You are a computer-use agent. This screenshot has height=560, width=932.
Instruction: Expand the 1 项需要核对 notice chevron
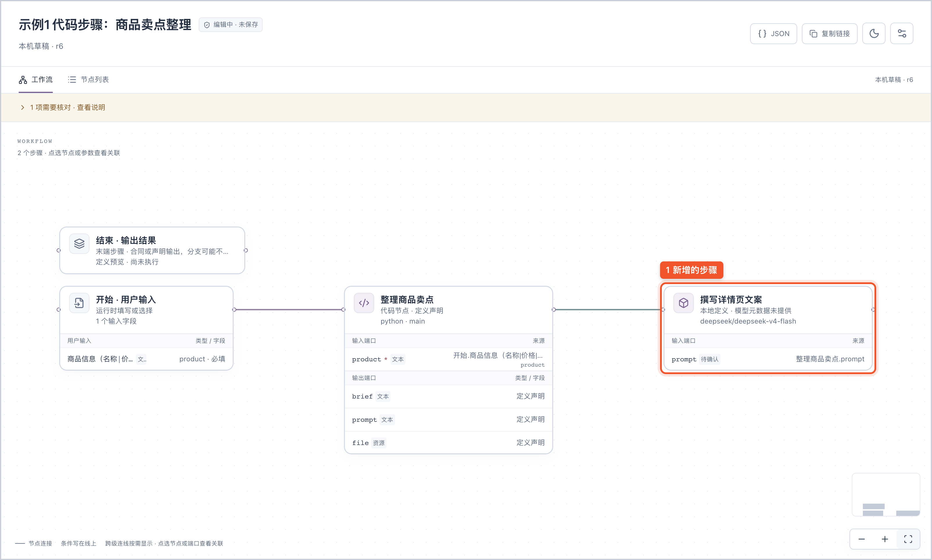coord(23,107)
